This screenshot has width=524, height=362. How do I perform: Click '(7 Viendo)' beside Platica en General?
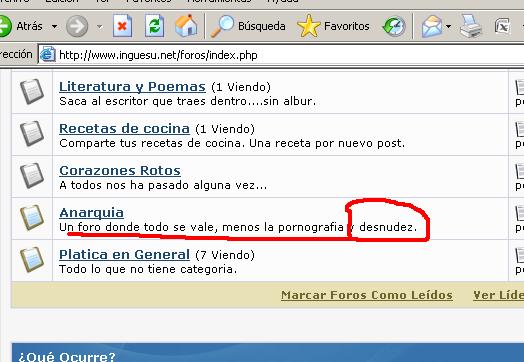pyautogui.click(x=225, y=255)
